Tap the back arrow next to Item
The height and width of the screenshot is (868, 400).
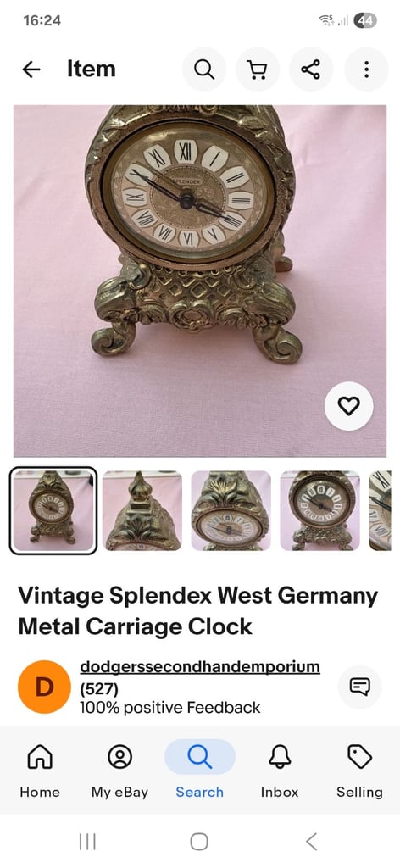(31, 70)
